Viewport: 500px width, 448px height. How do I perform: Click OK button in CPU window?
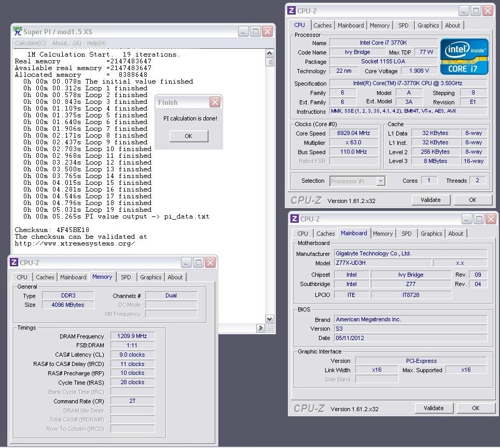[x=473, y=200]
